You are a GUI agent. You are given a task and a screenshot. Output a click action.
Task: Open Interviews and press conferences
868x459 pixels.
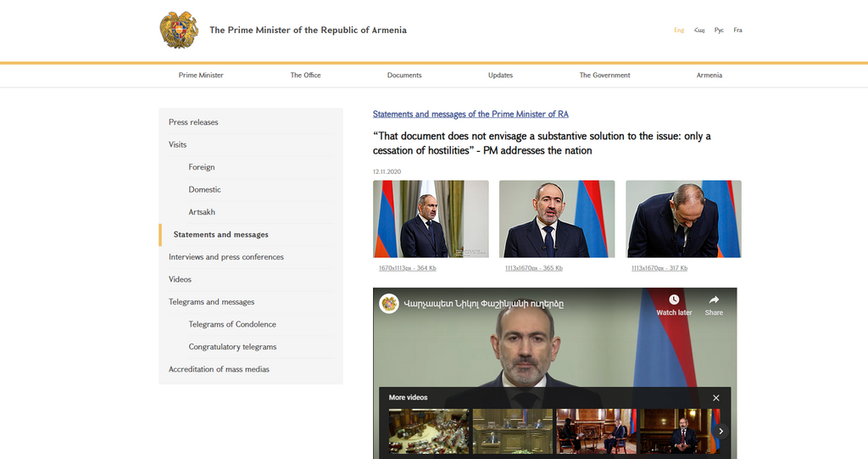tap(225, 257)
